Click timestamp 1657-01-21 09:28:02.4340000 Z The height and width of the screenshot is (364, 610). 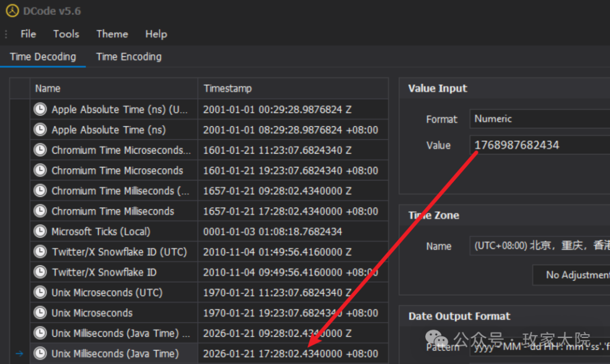277,191
